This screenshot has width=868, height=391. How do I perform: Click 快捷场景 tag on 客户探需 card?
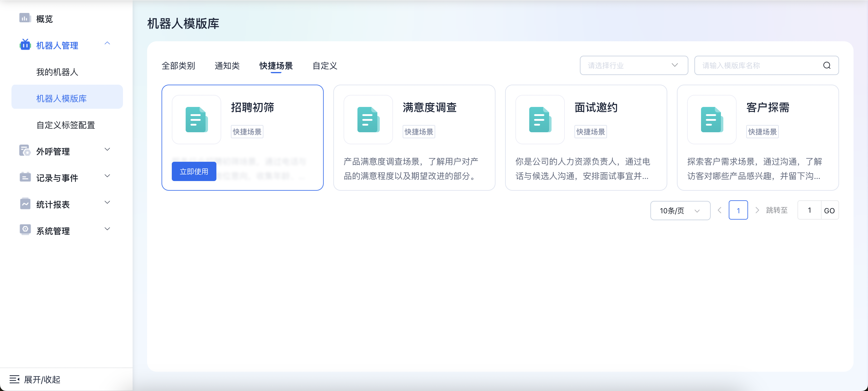point(763,132)
